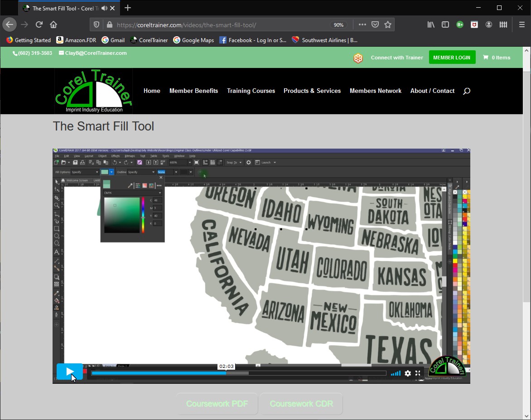The height and width of the screenshot is (420, 531).
Task: Mute the Smart Fill Tool tab audio
Action: tap(104, 8)
